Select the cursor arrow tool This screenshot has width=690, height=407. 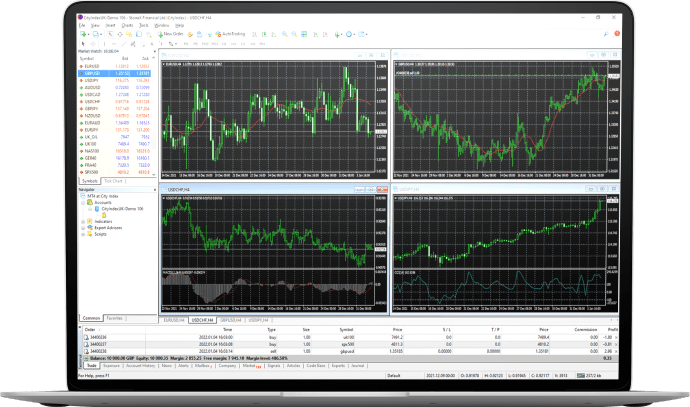81,41
